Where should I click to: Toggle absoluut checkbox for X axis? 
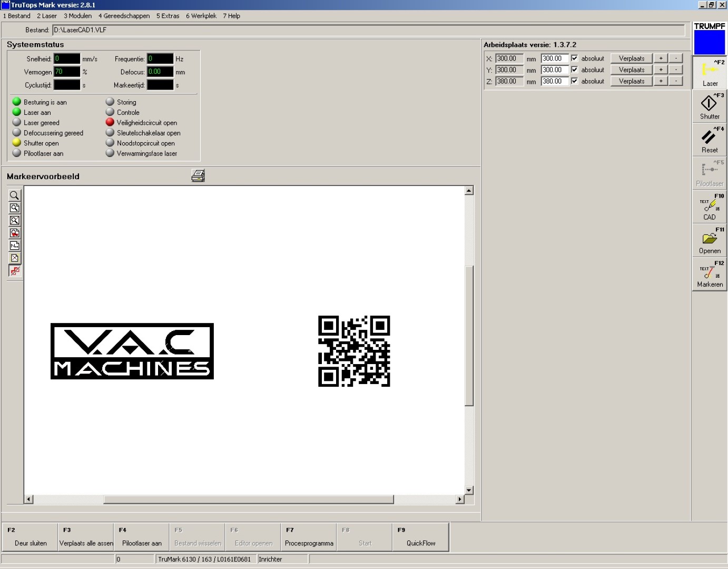[575, 58]
